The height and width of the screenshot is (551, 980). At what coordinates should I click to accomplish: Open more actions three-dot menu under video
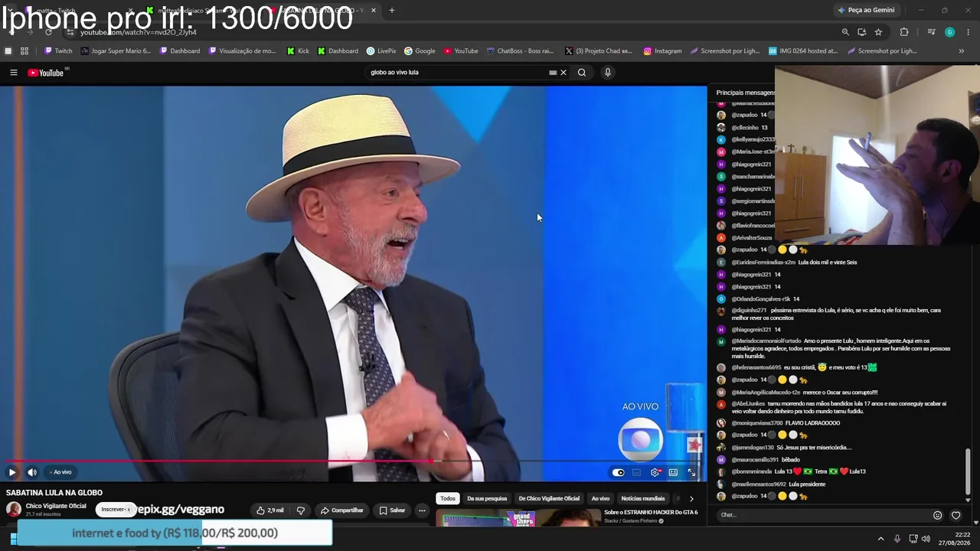422,510
